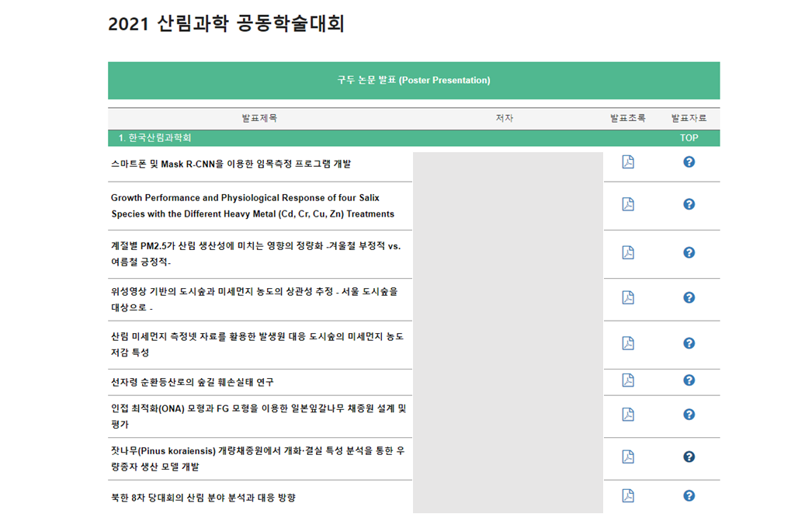Click material icon for 계절별 PM2.5 paper
The image size is (812, 514).
(689, 252)
